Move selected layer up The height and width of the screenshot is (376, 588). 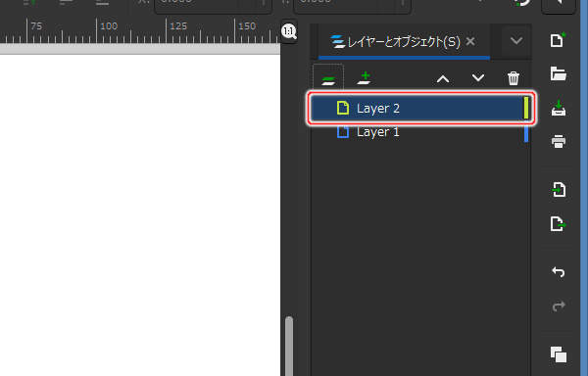443,78
